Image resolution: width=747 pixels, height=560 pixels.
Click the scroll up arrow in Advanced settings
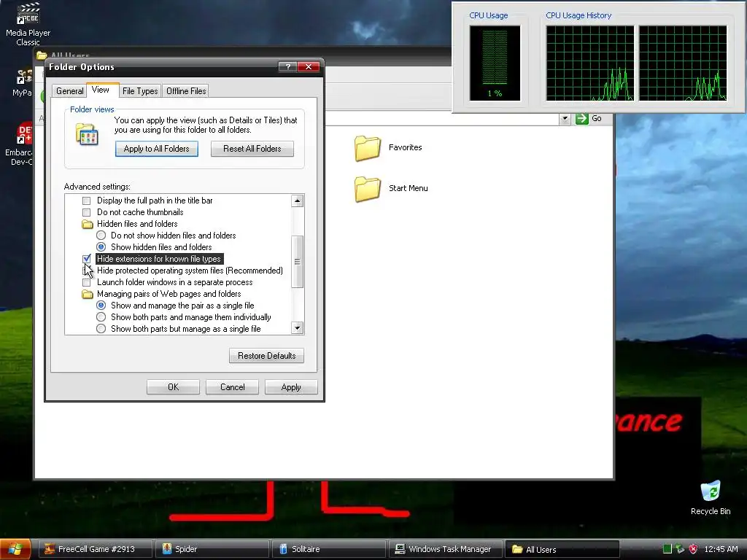(x=298, y=201)
